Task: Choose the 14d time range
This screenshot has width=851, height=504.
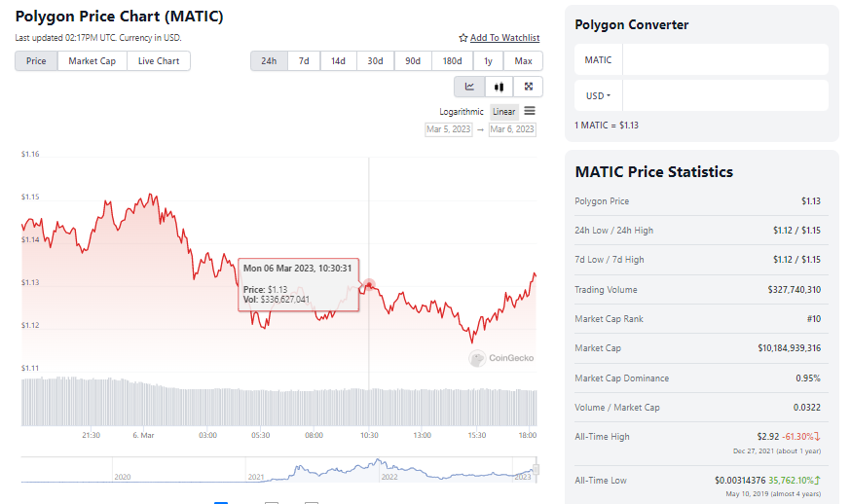Action: (338, 60)
